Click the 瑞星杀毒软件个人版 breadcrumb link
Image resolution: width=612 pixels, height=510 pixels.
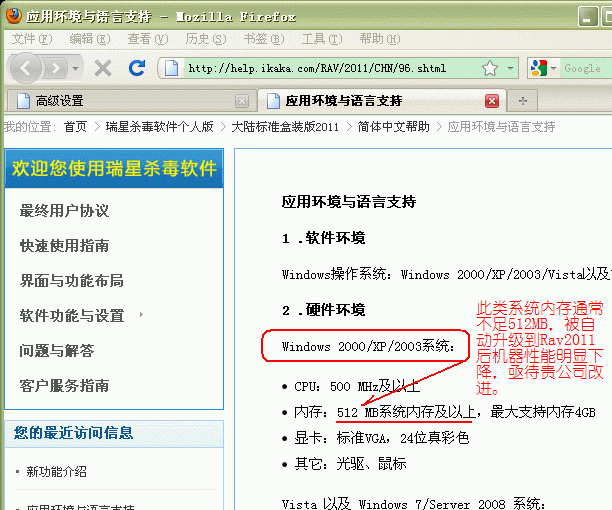[159, 127]
